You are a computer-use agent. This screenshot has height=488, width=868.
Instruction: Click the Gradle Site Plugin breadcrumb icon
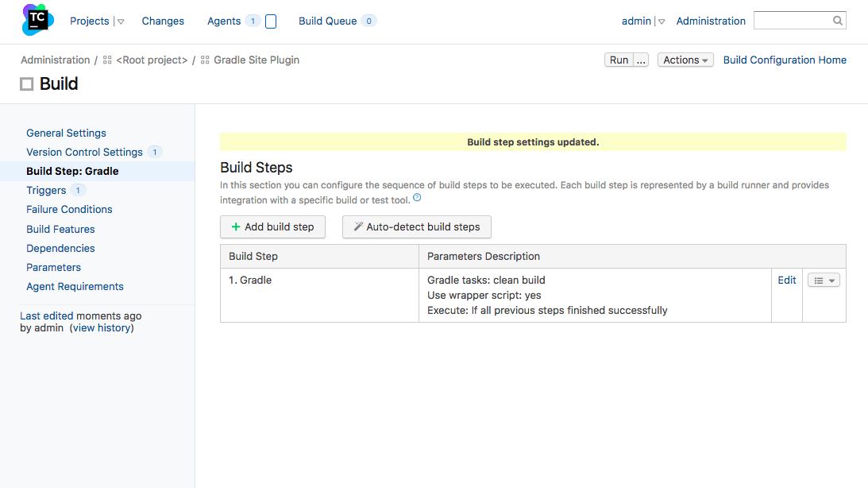(205, 60)
